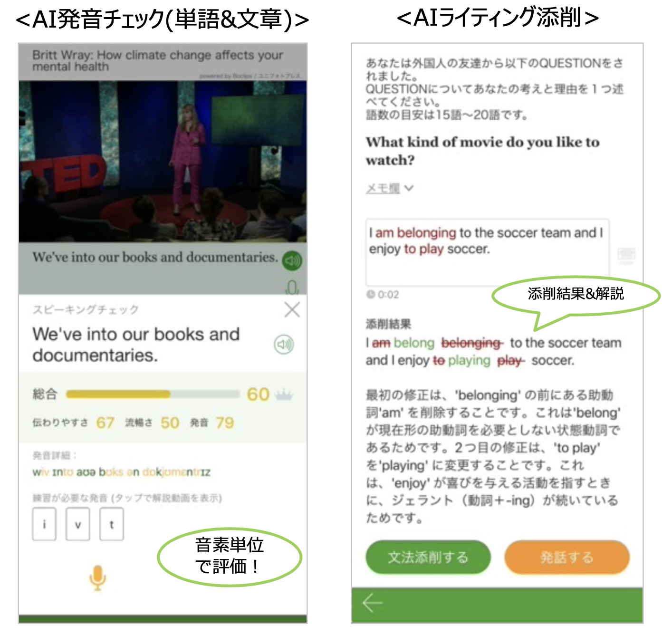Image resolution: width=672 pixels, height=635 pixels.
Task: Click the writing answer text field
Action: [x=488, y=252]
